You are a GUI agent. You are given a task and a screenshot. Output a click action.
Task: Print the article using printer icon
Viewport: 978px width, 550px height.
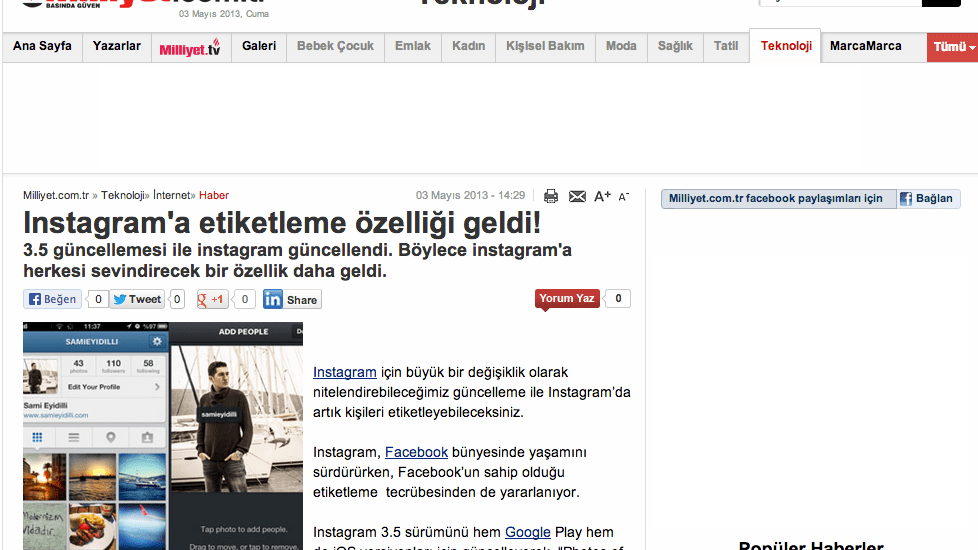coord(551,196)
